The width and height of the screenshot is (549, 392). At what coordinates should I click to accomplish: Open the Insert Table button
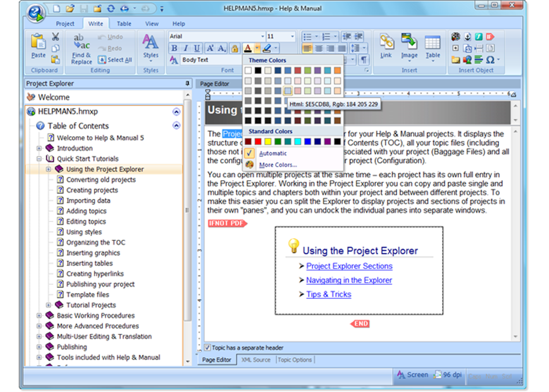click(433, 48)
